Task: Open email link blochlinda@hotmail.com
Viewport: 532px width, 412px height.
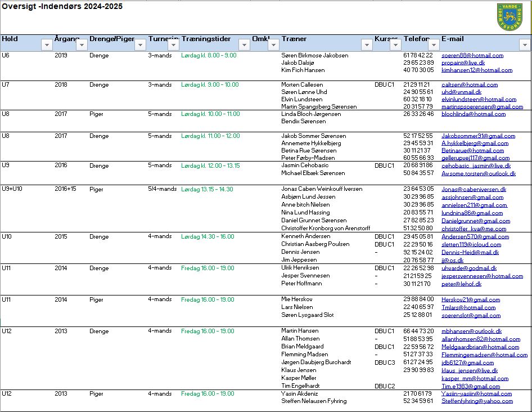Action: (474, 114)
